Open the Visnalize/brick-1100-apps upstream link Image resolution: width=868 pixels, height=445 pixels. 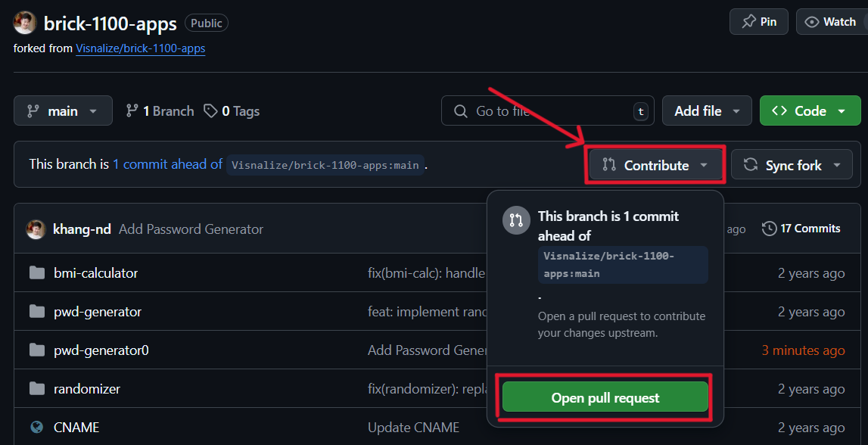tap(140, 48)
